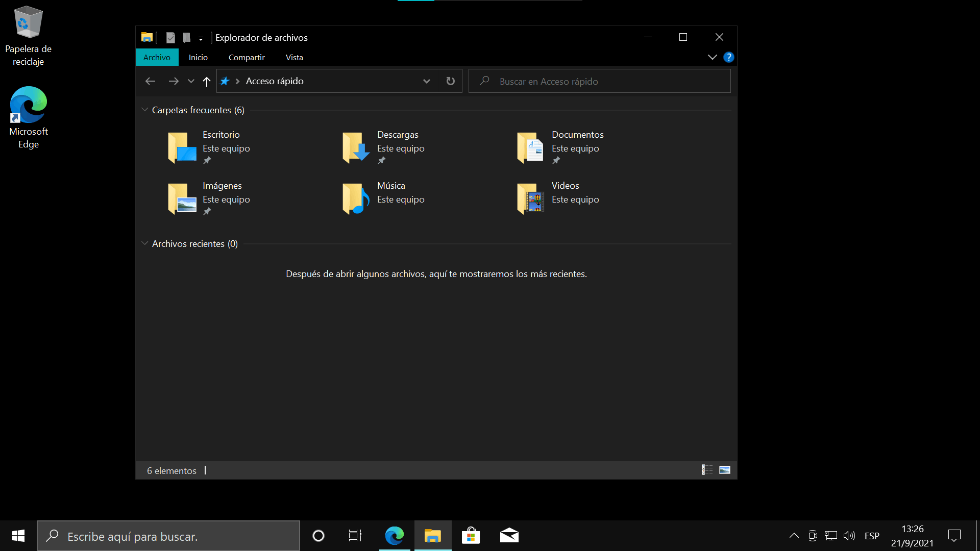The image size is (980, 551).
Task: Collapse the Carpetas frecuentes group
Action: (x=145, y=110)
